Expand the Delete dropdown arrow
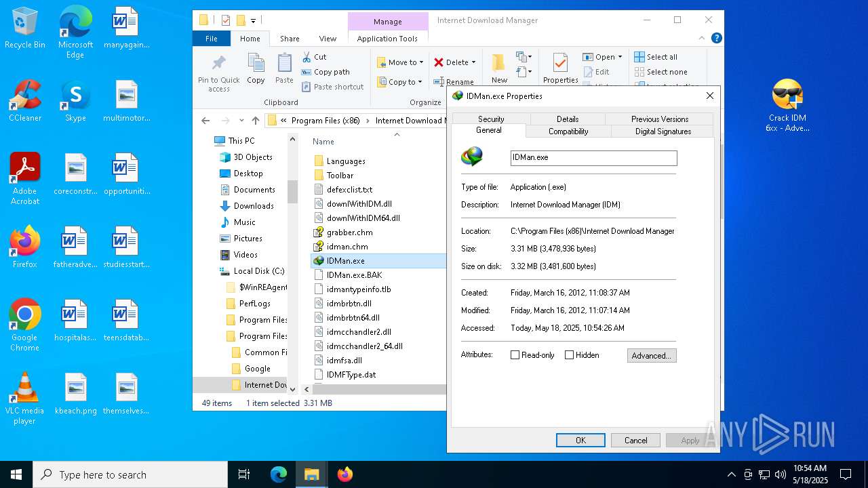The height and width of the screenshot is (488, 868). 473,62
